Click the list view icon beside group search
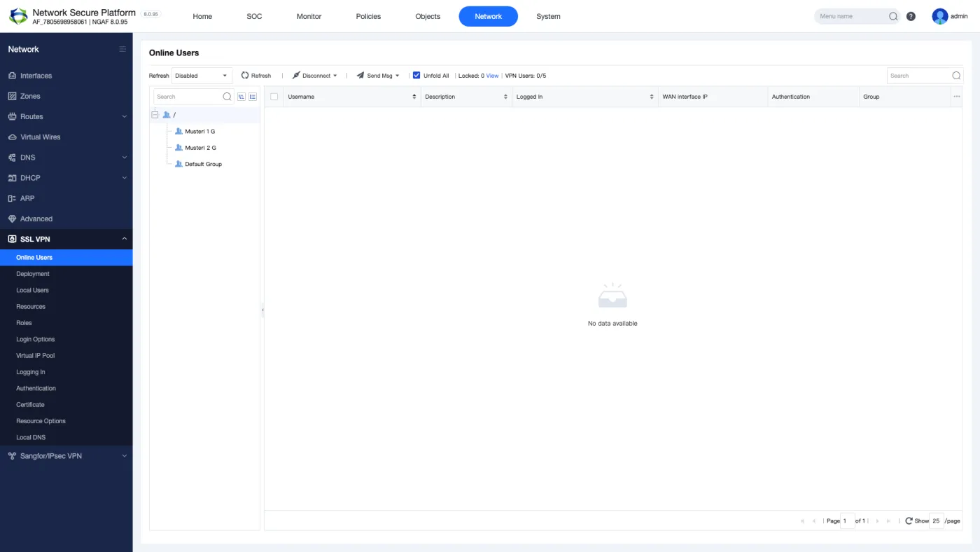Viewport: 980px width, 552px height. pos(253,97)
